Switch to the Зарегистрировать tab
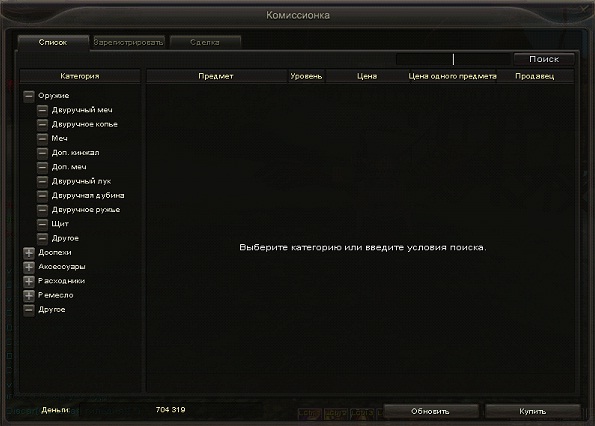595x426 pixels. point(129,42)
